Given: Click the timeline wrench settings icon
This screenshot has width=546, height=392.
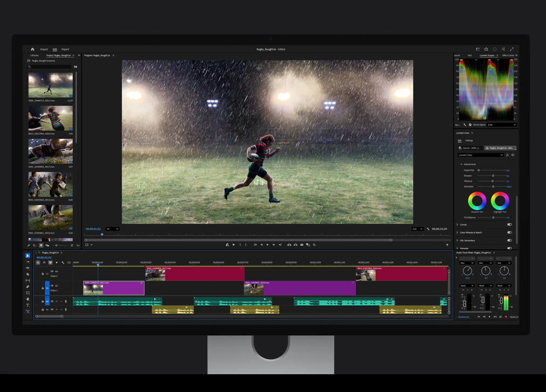Looking at the screenshot, I should pyautogui.click(x=63, y=263).
